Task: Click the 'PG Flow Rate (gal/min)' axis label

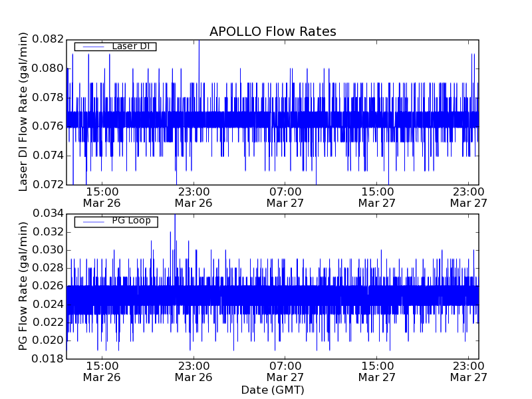Action: 23,287
